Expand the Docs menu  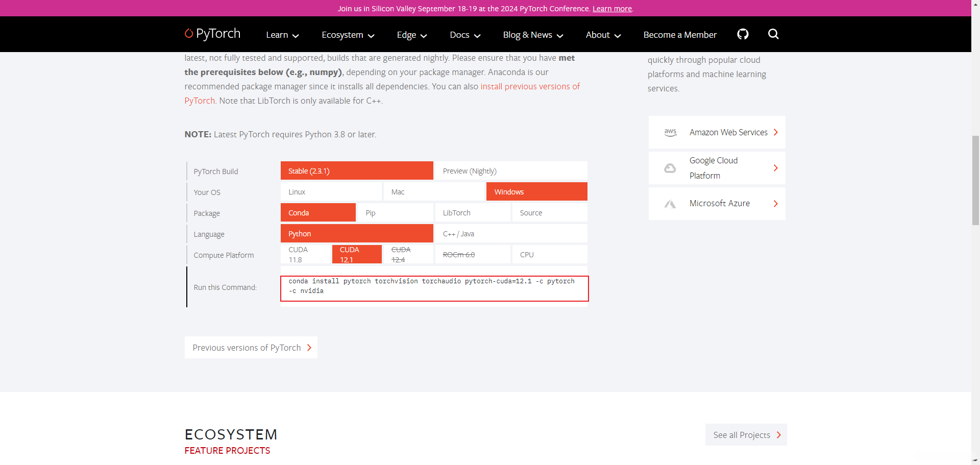pos(465,35)
